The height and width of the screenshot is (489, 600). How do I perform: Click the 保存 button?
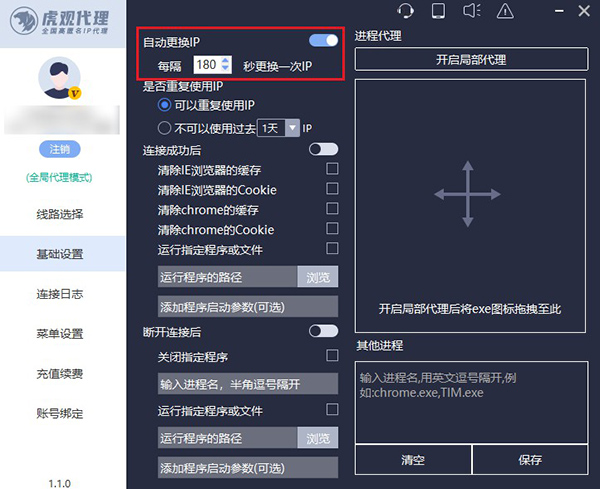pyautogui.click(x=530, y=460)
